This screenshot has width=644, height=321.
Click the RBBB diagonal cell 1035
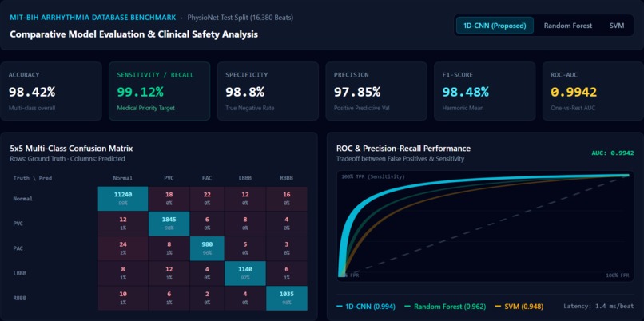coord(287,298)
